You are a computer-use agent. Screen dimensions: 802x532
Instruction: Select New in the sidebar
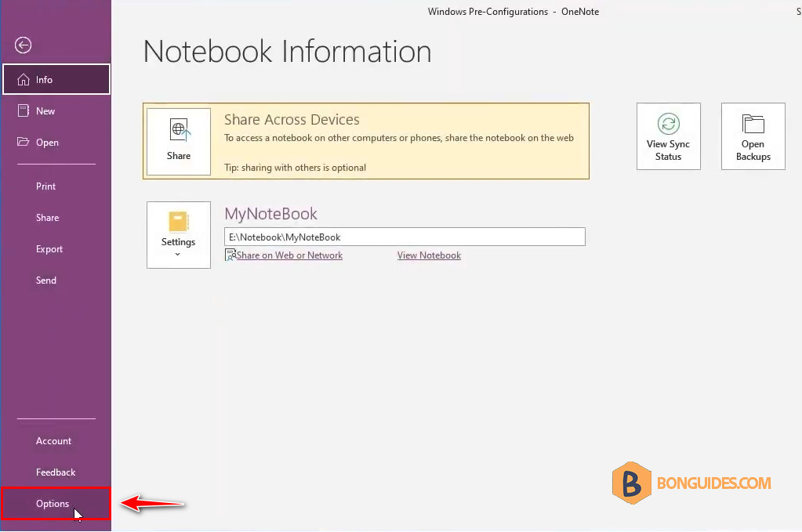click(56, 111)
